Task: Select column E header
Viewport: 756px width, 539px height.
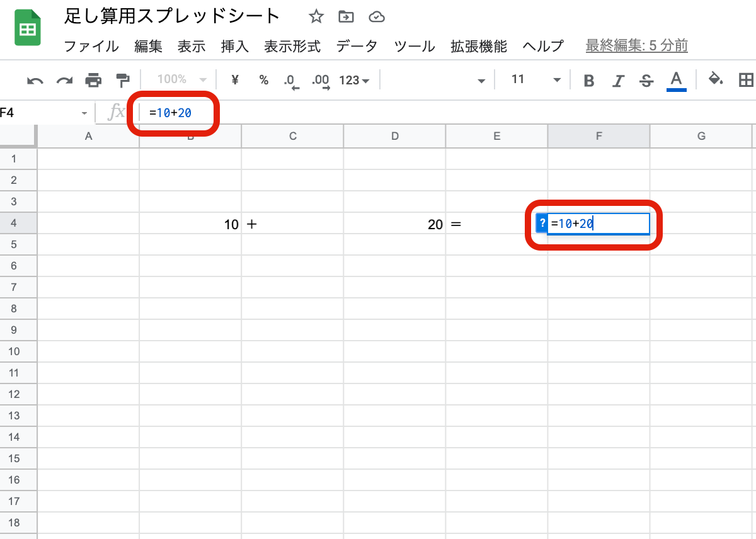Action: click(x=496, y=136)
